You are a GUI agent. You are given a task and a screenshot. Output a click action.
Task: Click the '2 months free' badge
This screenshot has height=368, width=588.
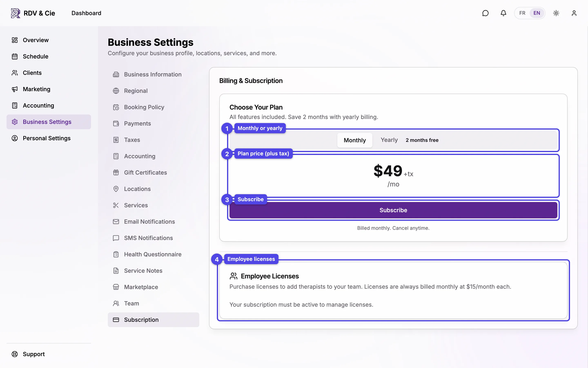(x=422, y=140)
